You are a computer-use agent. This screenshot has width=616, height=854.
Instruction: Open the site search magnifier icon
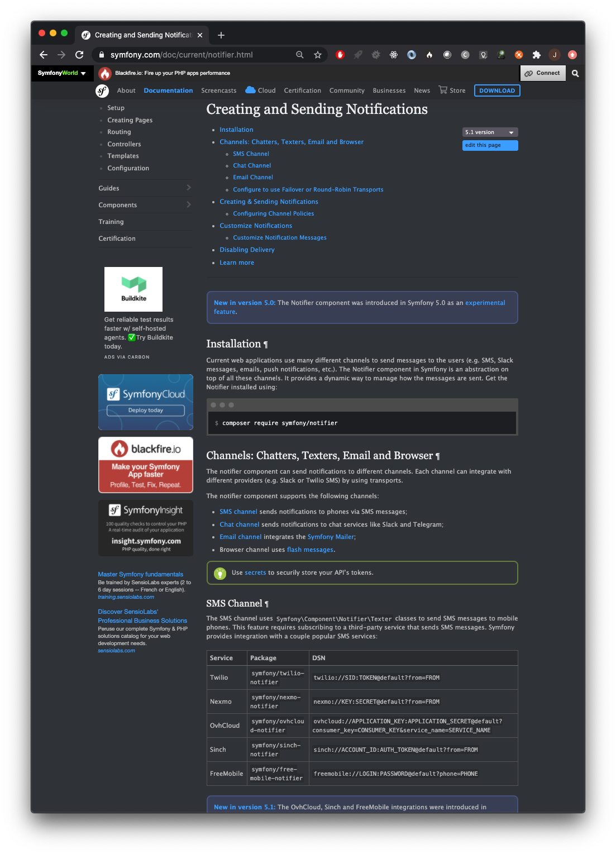(575, 73)
